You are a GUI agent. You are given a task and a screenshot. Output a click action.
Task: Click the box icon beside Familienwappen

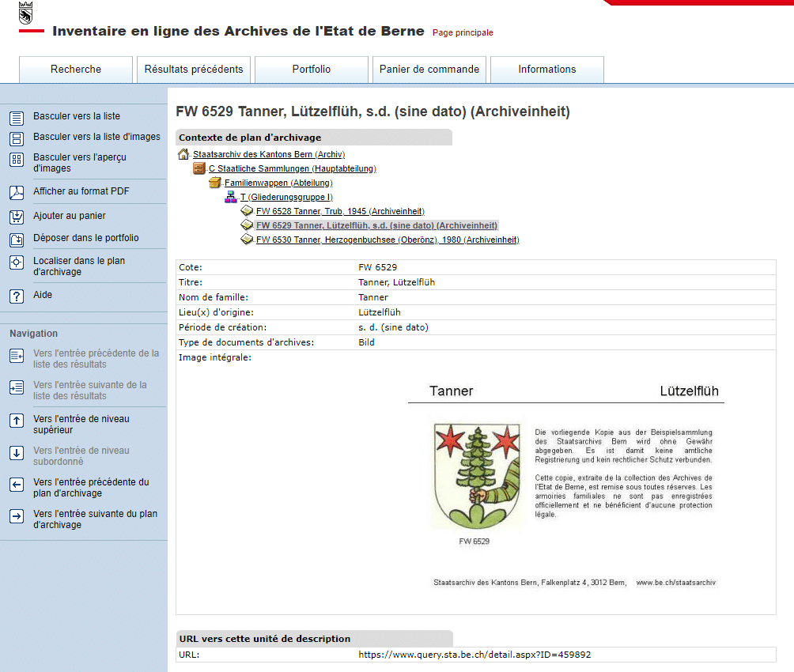pyautogui.click(x=214, y=183)
